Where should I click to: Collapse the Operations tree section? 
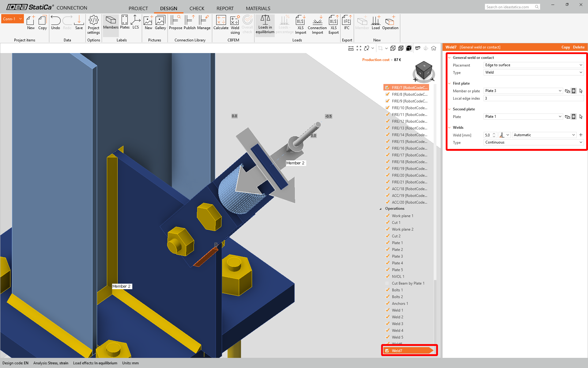[x=381, y=209]
